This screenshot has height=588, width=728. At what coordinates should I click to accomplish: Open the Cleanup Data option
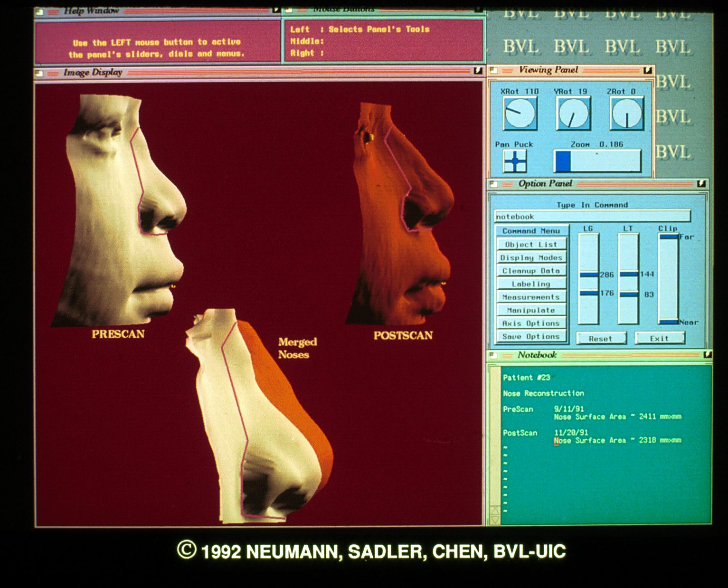[531, 271]
